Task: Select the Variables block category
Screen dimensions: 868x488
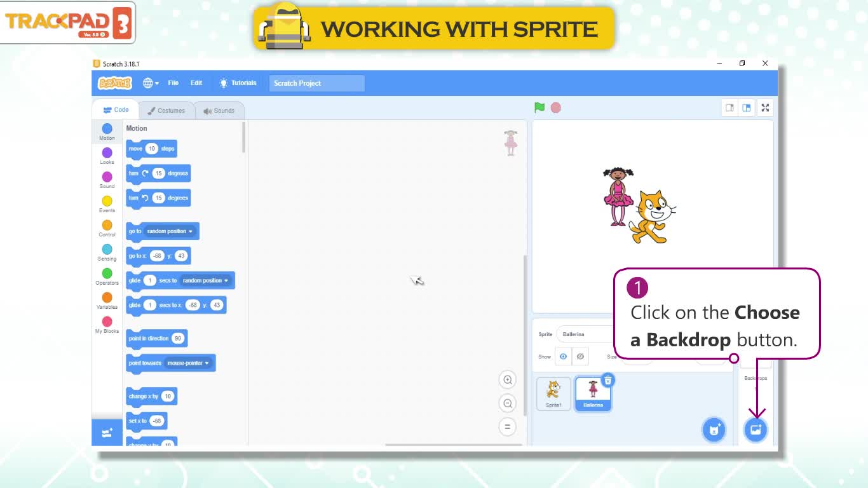Action: coord(107,301)
